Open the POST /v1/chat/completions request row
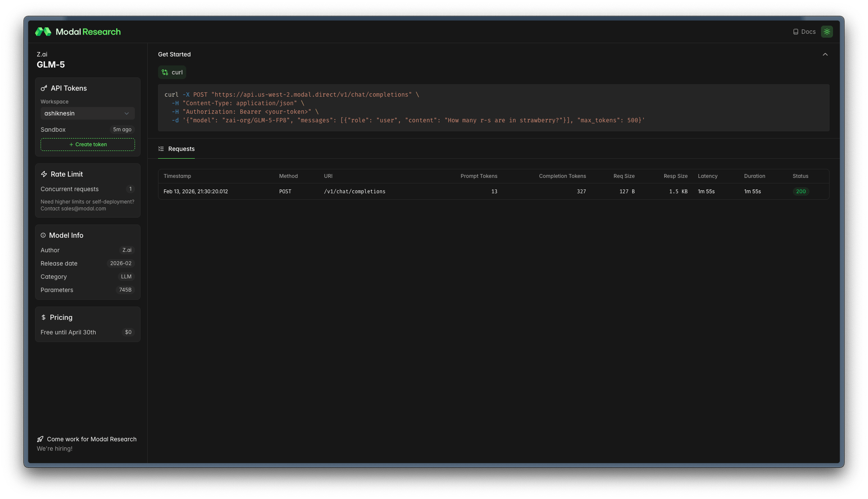 click(x=354, y=192)
